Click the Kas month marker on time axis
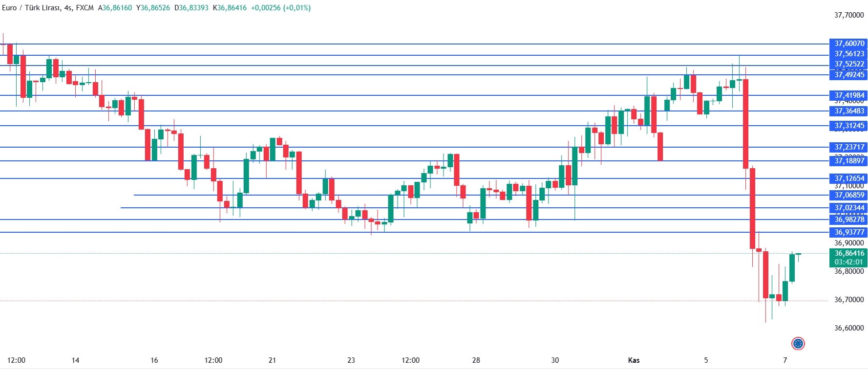The image size is (868, 375). 634,360
